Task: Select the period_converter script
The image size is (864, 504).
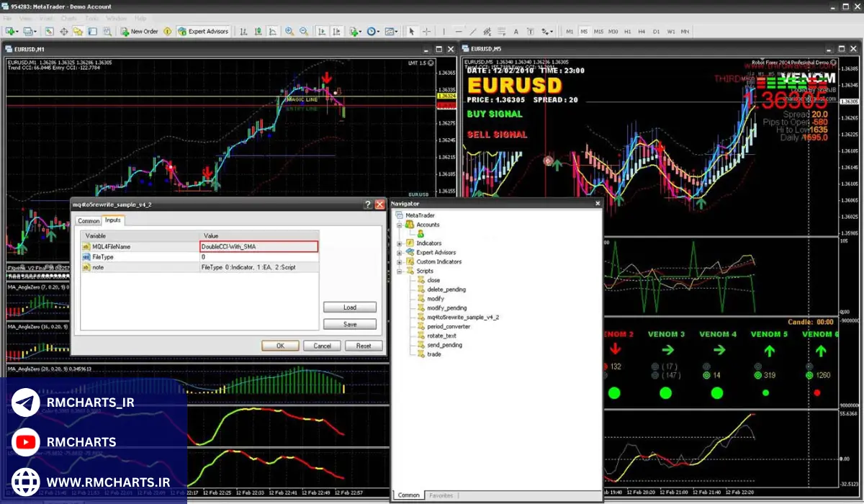Action: click(x=448, y=326)
